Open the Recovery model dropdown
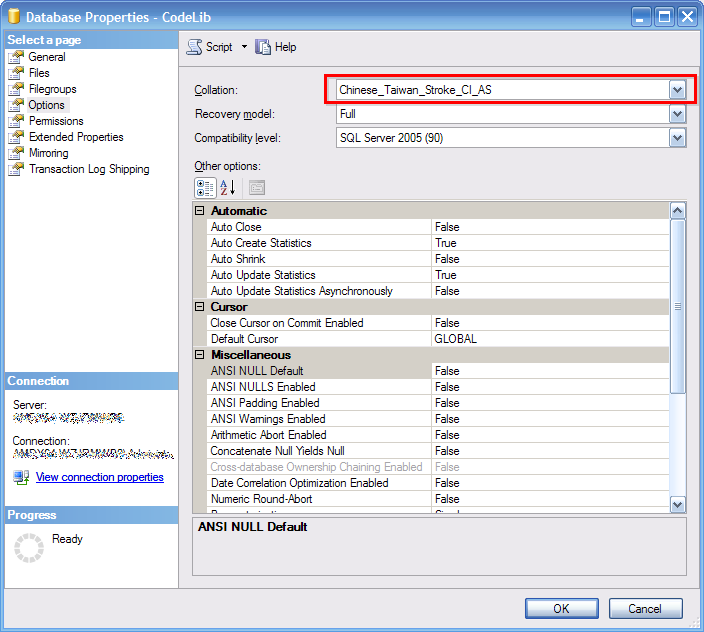The image size is (704, 632). pos(677,114)
